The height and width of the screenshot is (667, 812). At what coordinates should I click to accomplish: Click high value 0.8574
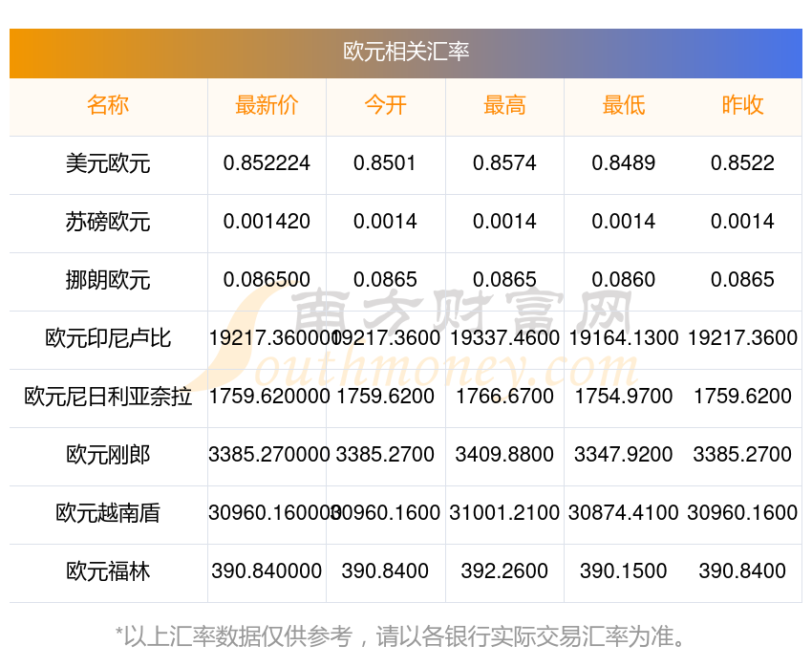[504, 163]
